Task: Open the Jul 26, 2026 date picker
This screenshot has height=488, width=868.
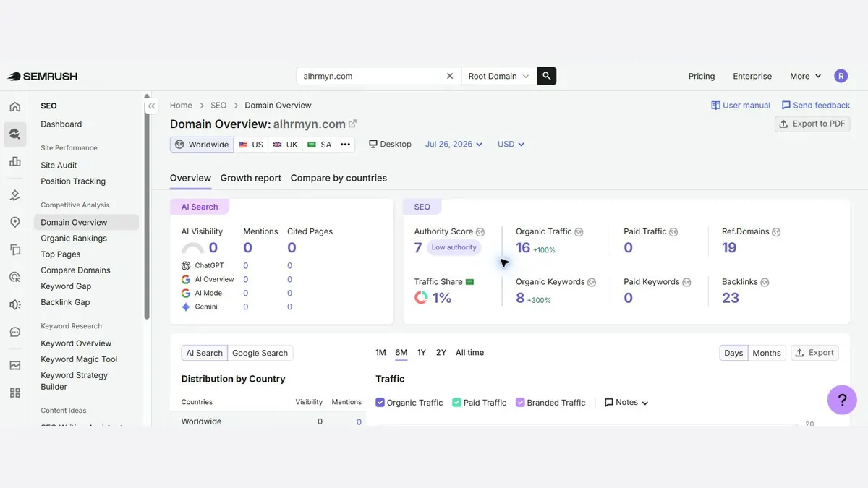Action: coord(454,145)
